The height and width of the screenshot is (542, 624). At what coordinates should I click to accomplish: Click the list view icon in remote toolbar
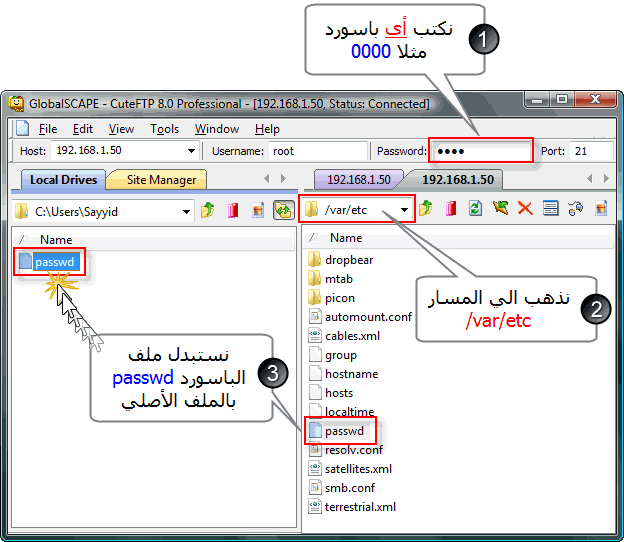coord(551,208)
